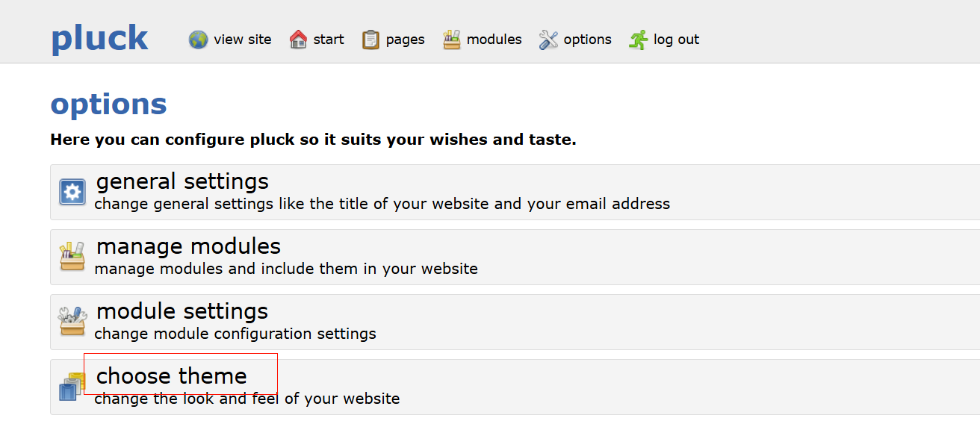Screen dimensions: 980x421
Task: Click the toolbox icon next to modules
Action: pyautogui.click(x=452, y=40)
